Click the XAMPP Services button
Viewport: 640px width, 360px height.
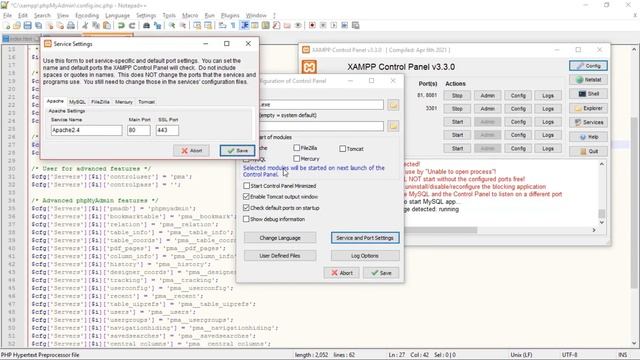click(589, 122)
